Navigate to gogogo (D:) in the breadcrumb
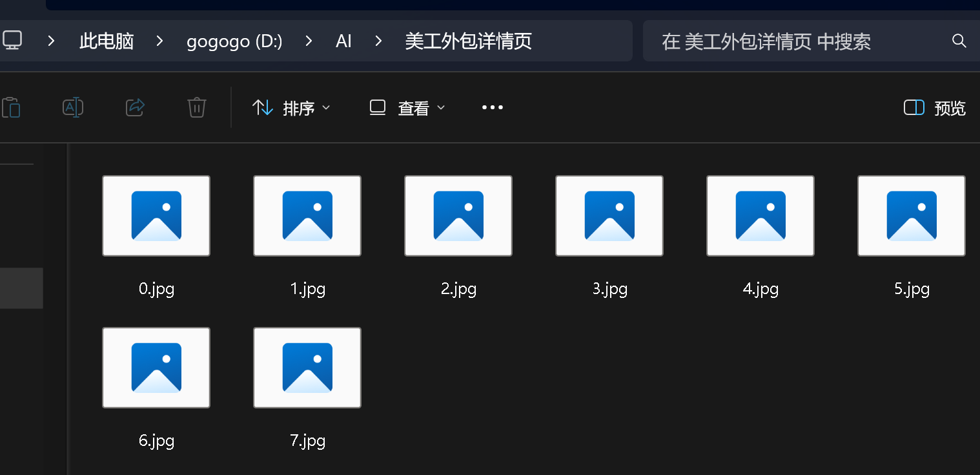The image size is (980, 475). (234, 41)
